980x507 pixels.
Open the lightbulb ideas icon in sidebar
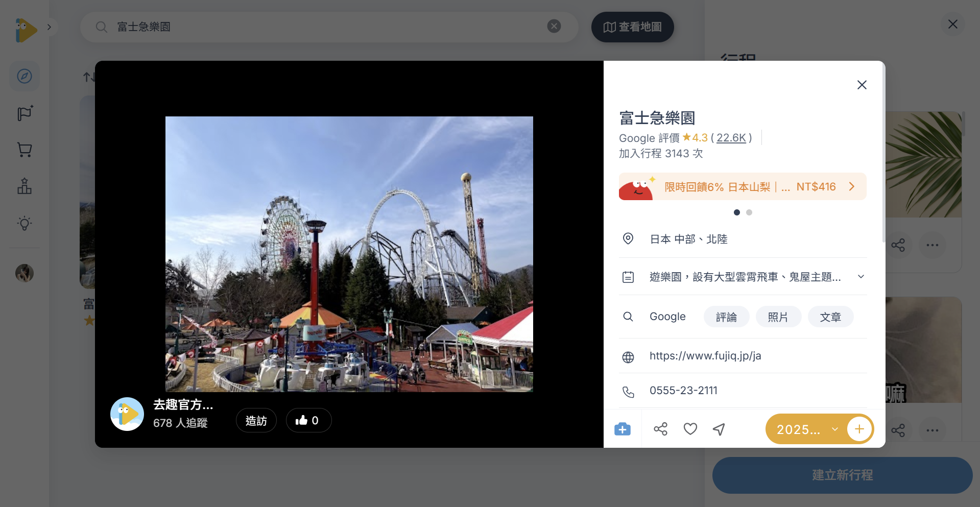click(x=25, y=223)
